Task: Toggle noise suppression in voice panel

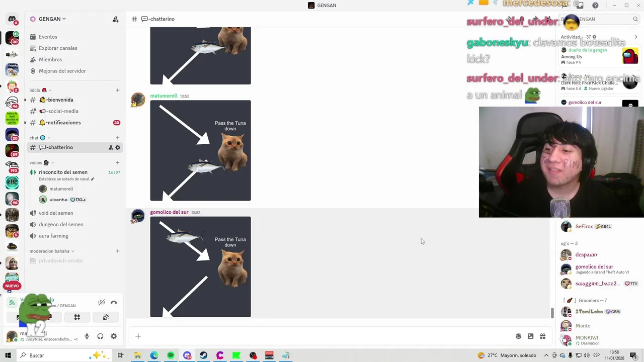Action: [102, 302]
